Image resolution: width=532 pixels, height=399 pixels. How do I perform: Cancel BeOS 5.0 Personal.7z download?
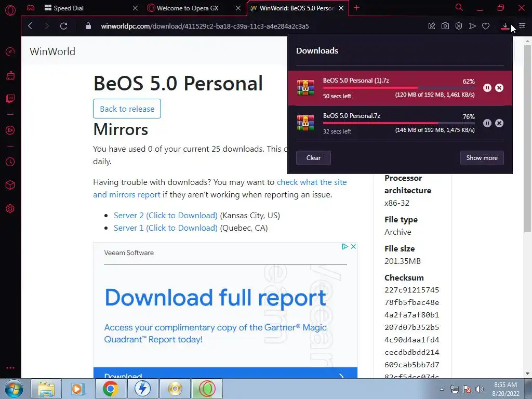tap(499, 123)
